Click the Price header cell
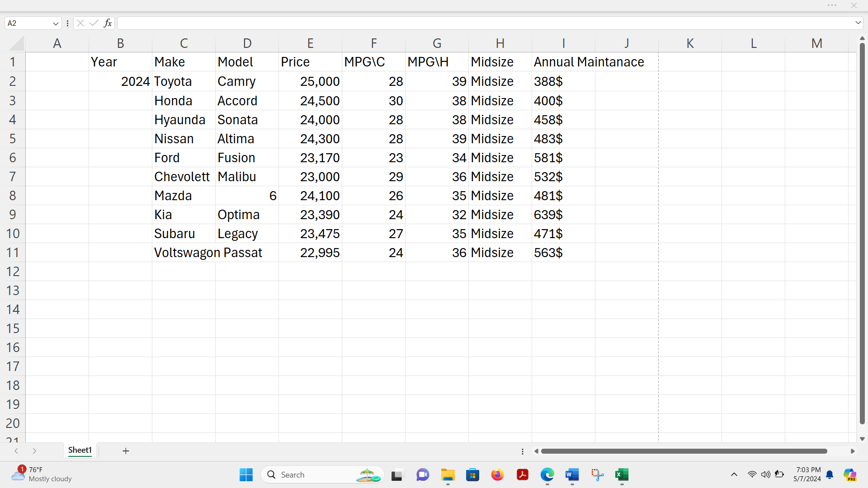868x488 pixels. [x=310, y=62]
